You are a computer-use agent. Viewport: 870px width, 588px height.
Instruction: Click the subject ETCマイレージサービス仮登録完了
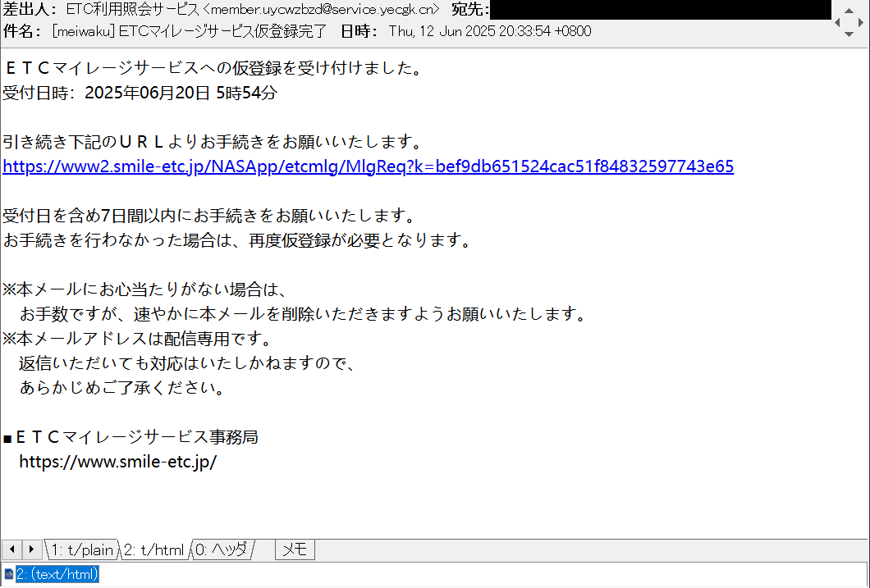(223, 31)
